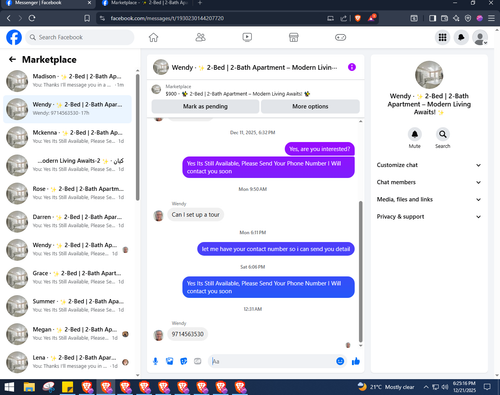The image size is (500, 395).
Task: Expand Customize chat section
Action: (429, 165)
